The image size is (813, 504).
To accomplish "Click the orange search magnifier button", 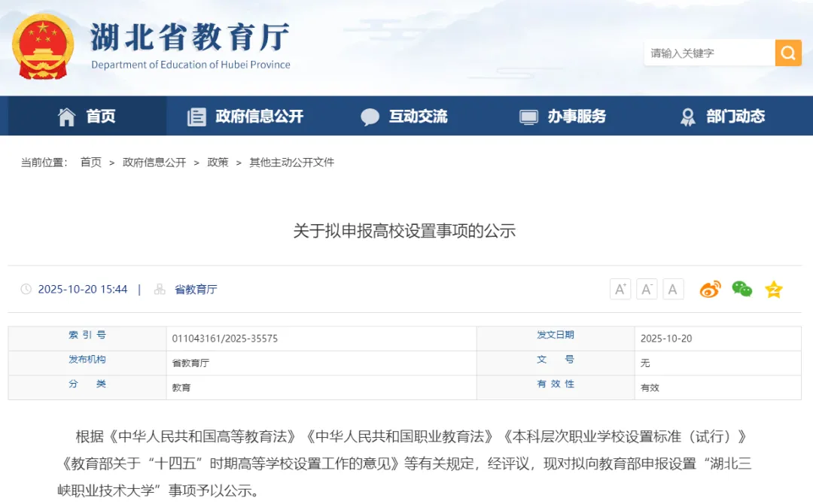I will point(788,53).
